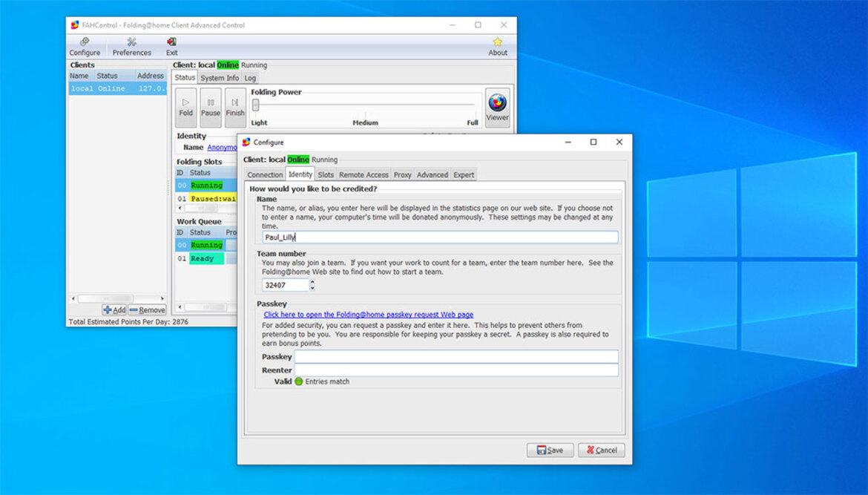
Task: Click the Finish button
Action: pos(234,108)
